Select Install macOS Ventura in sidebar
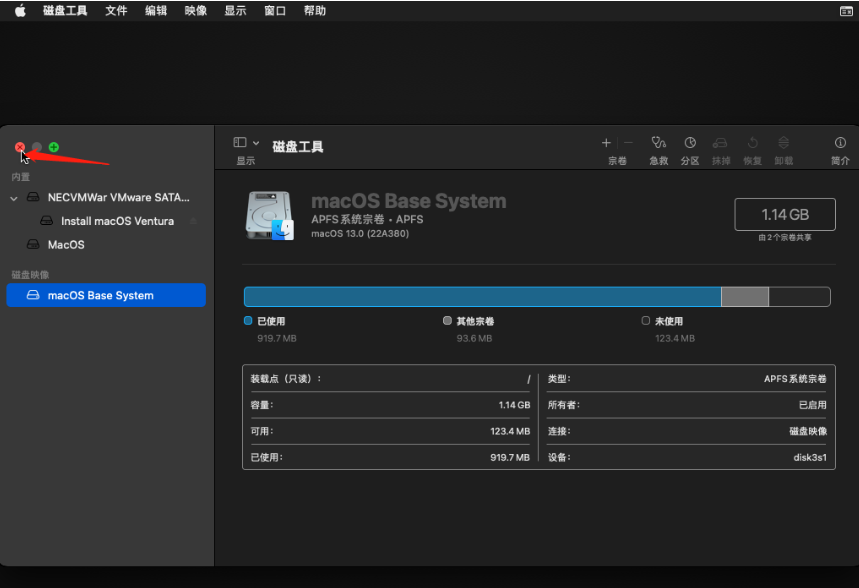 point(117,221)
